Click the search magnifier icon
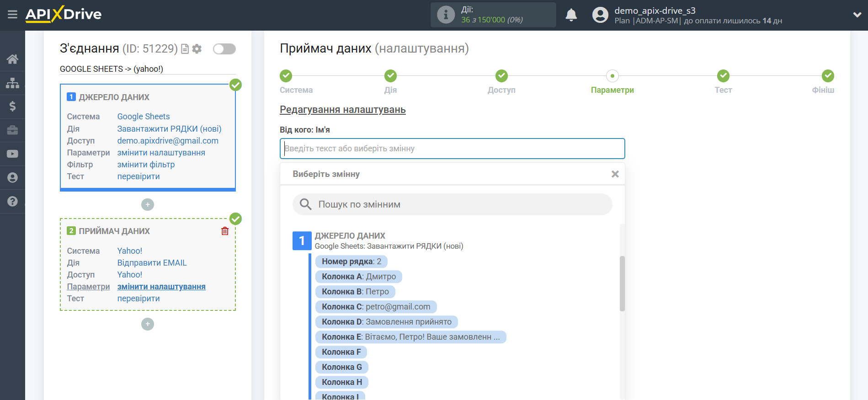The height and width of the screenshot is (400, 868). point(305,204)
